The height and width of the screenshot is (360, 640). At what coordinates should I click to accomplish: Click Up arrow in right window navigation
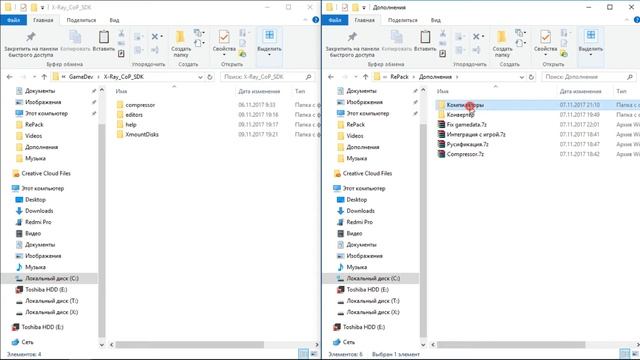point(365,77)
